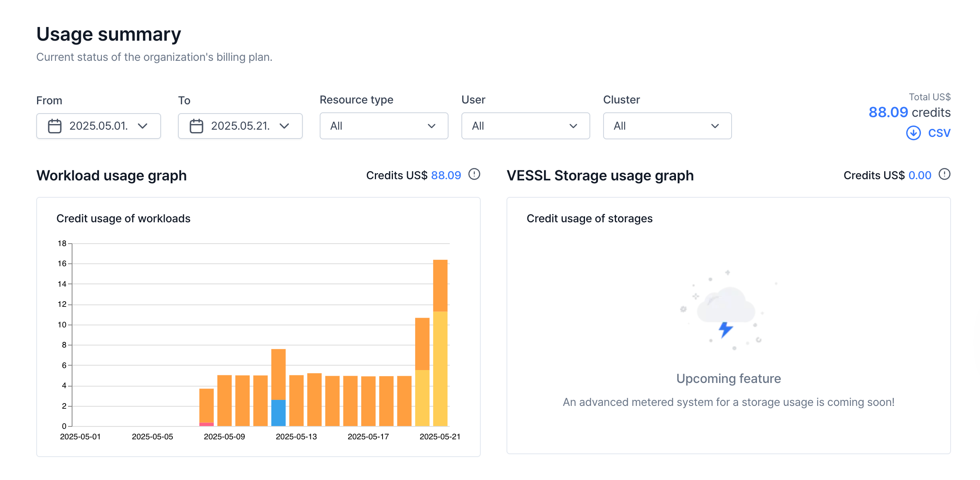Open the Resource type dropdown
980x480 pixels.
click(384, 126)
